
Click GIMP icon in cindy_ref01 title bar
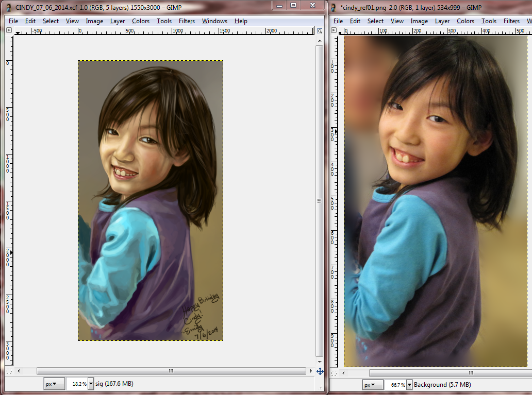pyautogui.click(x=334, y=7)
